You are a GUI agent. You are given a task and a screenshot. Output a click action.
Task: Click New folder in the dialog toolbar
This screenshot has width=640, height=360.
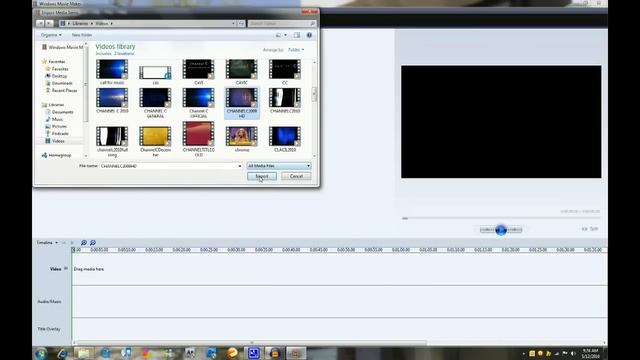(x=82, y=35)
